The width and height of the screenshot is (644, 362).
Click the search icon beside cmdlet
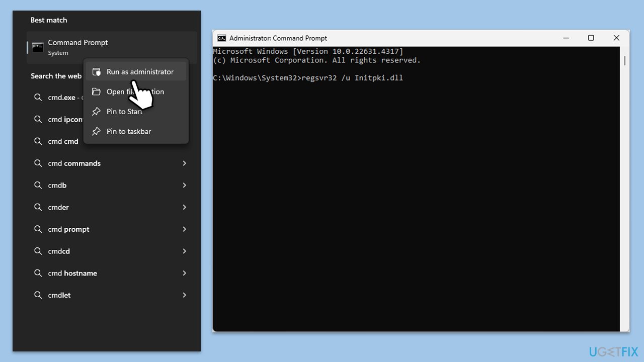(x=38, y=295)
